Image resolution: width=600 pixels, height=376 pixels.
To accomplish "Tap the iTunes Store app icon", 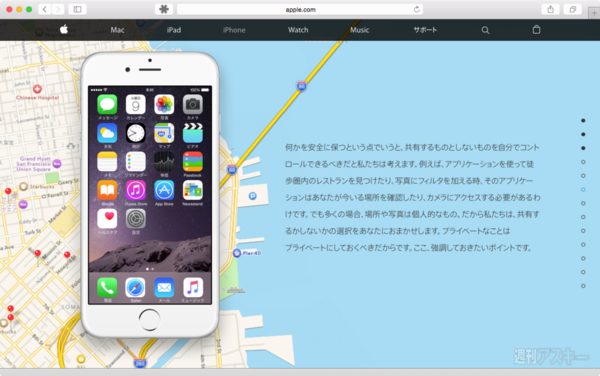I will 135,190.
